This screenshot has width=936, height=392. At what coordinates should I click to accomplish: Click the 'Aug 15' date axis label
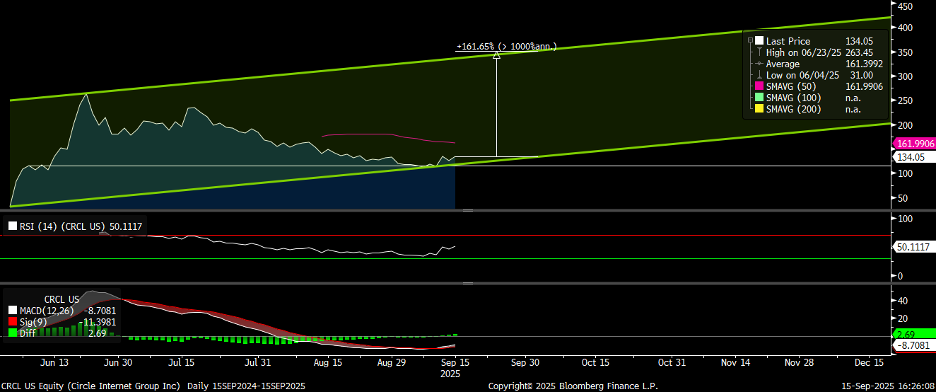click(x=328, y=363)
